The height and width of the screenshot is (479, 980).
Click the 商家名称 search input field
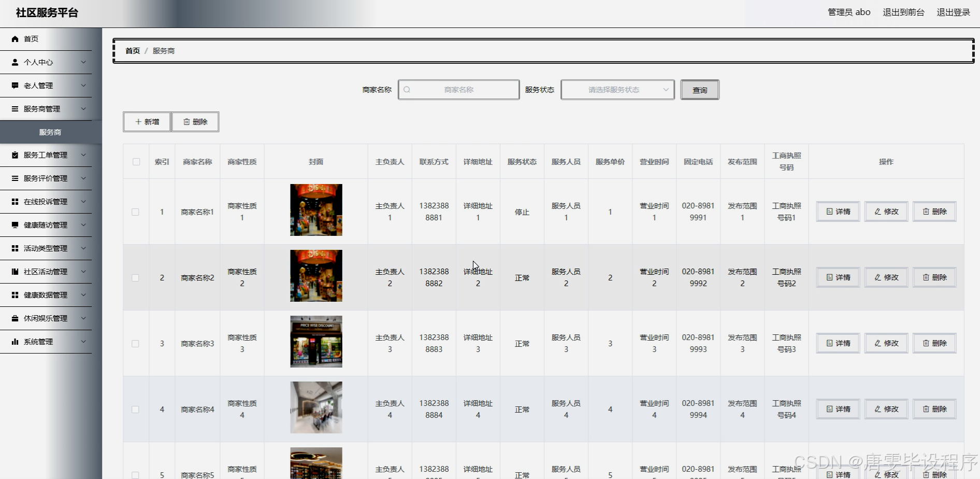(x=459, y=90)
